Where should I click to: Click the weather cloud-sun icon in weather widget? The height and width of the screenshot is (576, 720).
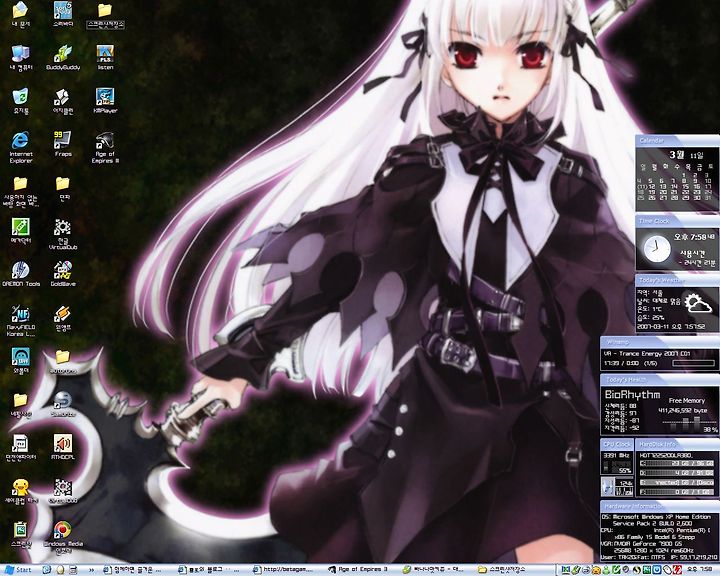pos(698,304)
